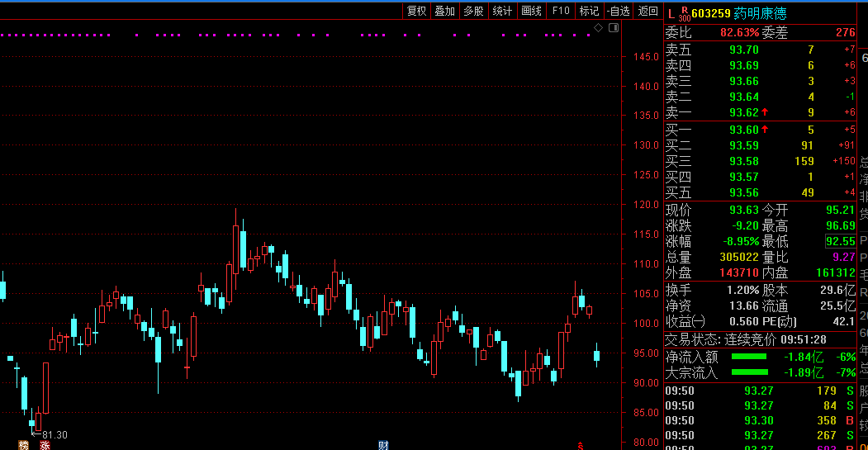Click the 内盘 value 161312

[836, 272]
